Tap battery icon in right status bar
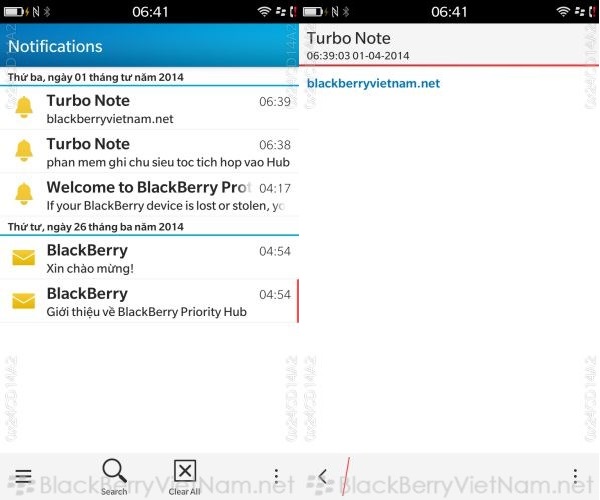Viewport: 600px width, 500px height. [x=313, y=12]
